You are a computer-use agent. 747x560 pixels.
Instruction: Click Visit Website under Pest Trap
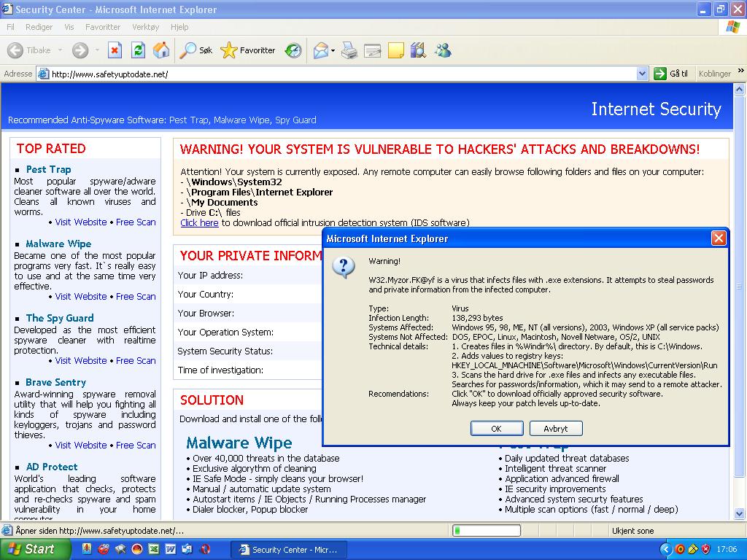click(x=81, y=222)
